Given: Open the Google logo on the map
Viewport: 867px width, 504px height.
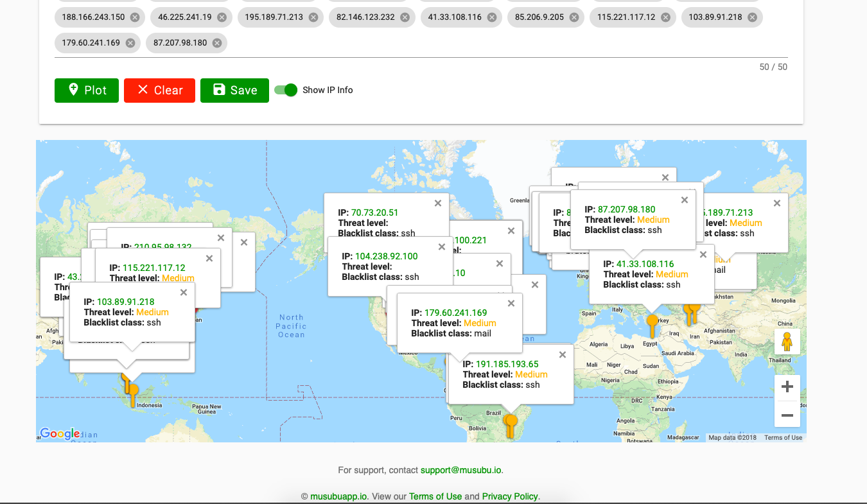Looking at the screenshot, I should point(60,434).
